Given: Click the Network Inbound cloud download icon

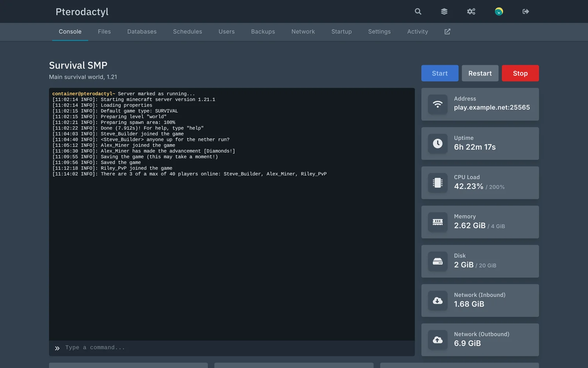Looking at the screenshot, I should click(x=438, y=301).
